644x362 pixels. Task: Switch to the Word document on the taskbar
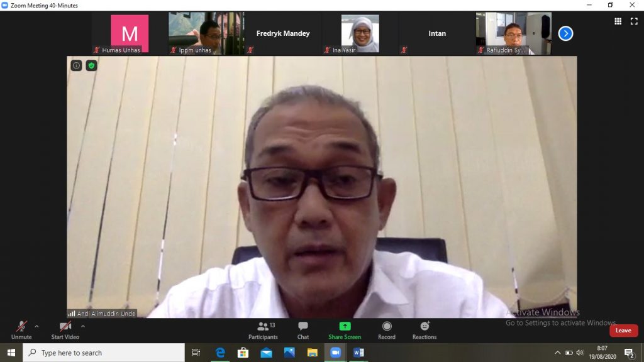[x=359, y=353]
